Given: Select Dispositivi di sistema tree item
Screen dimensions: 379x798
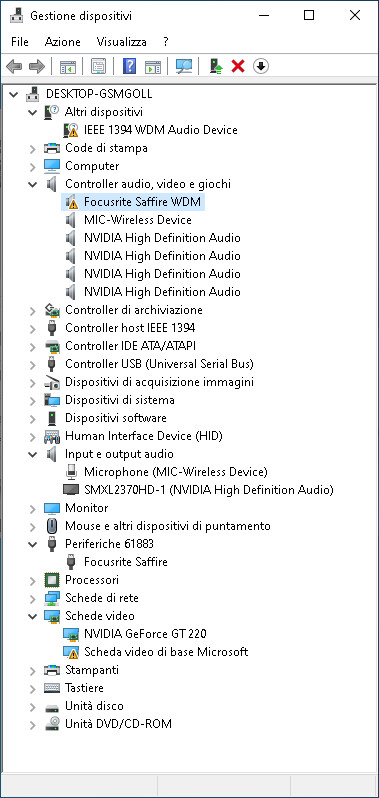Looking at the screenshot, I should pyautogui.click(x=120, y=400).
